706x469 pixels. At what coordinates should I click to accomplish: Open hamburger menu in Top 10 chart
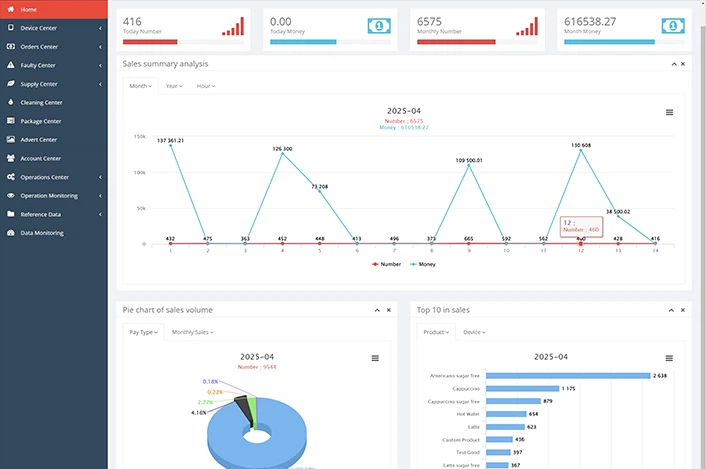(x=669, y=358)
